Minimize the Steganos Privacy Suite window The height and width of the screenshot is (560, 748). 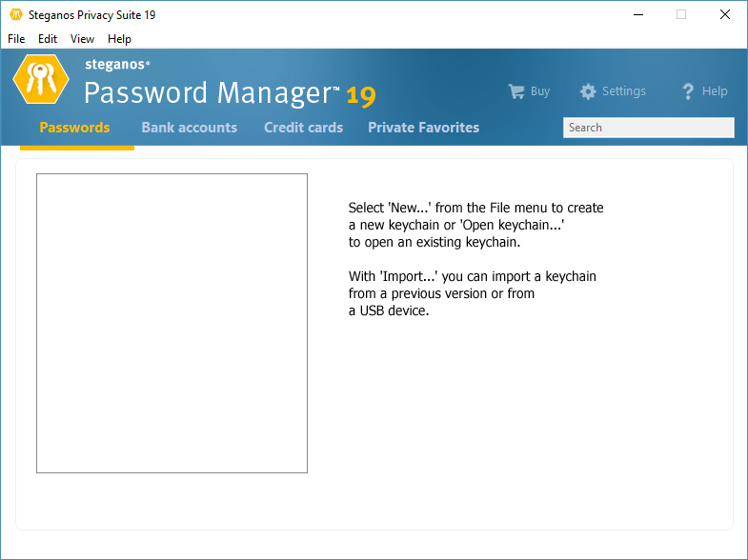click(x=638, y=15)
